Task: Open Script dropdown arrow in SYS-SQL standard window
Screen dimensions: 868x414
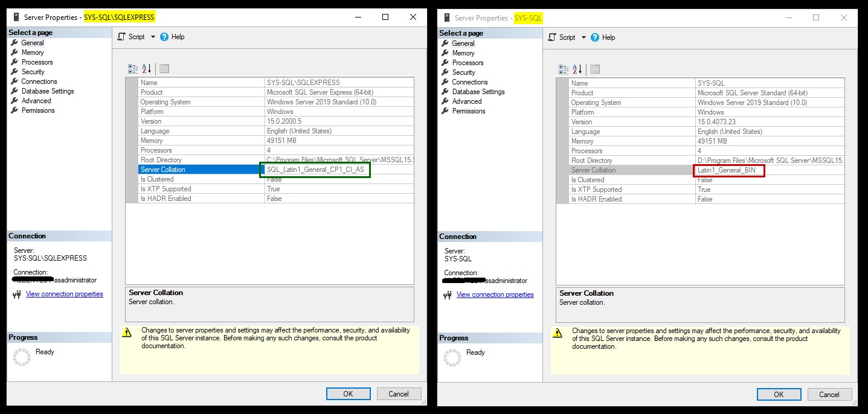Action: point(583,37)
